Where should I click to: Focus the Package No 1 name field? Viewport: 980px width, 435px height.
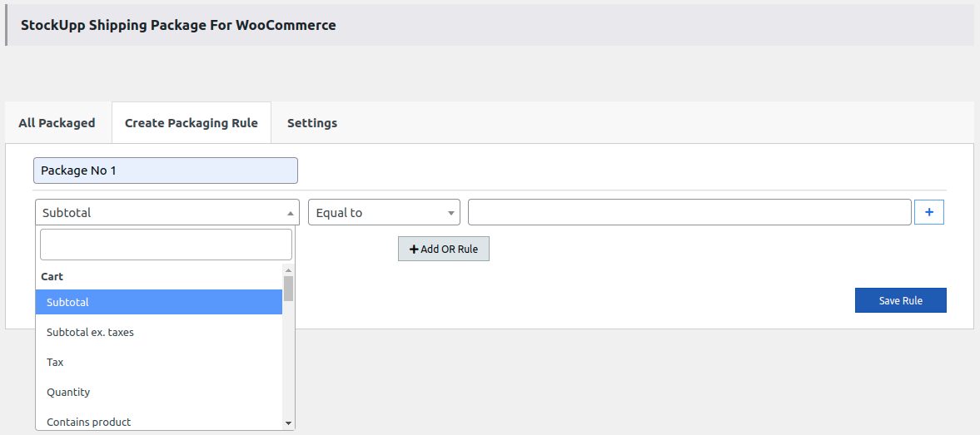166,171
